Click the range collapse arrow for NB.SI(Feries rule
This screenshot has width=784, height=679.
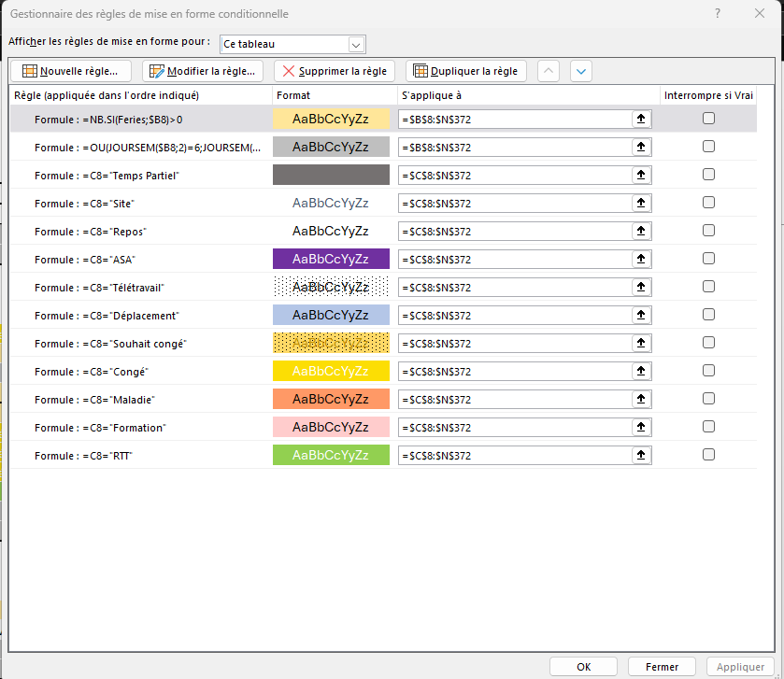click(x=641, y=119)
